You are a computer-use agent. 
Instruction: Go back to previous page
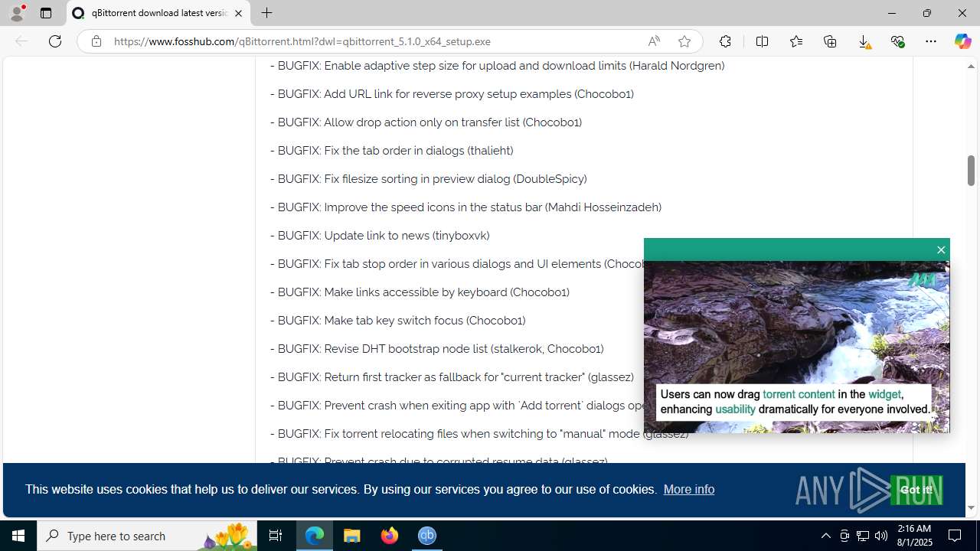point(21,41)
